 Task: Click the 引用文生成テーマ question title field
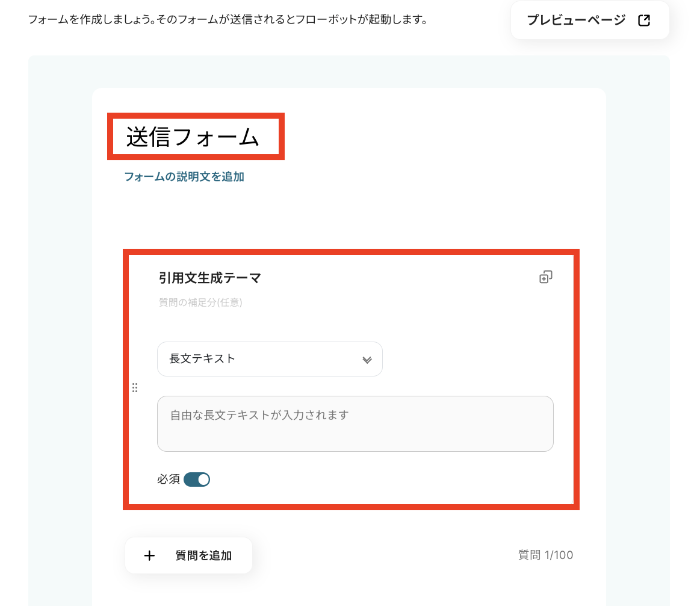click(210, 278)
